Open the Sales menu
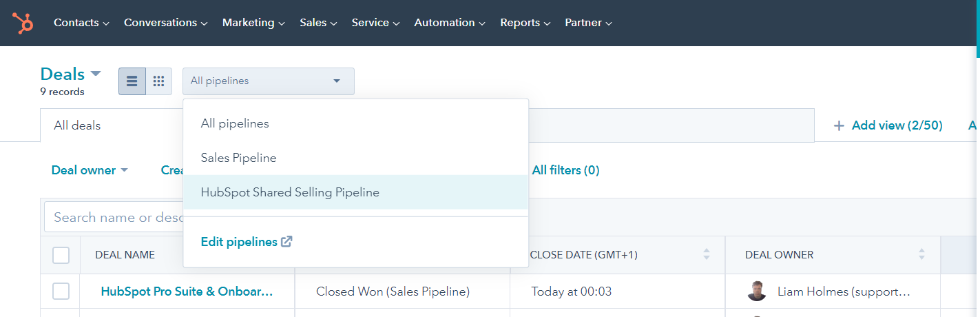This screenshot has width=980, height=317. (x=318, y=23)
